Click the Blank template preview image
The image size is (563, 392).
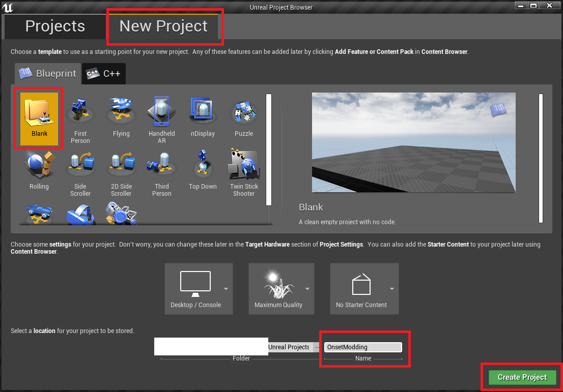point(414,142)
